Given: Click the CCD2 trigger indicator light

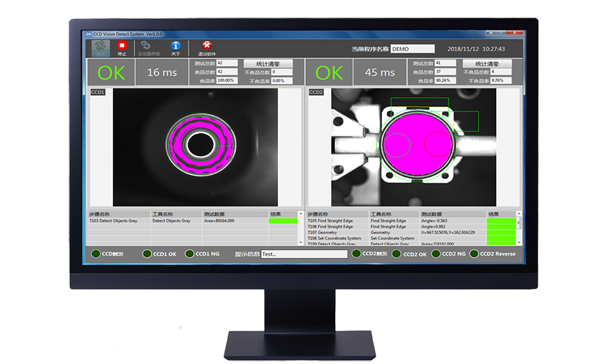Looking at the screenshot, I should (x=356, y=254).
